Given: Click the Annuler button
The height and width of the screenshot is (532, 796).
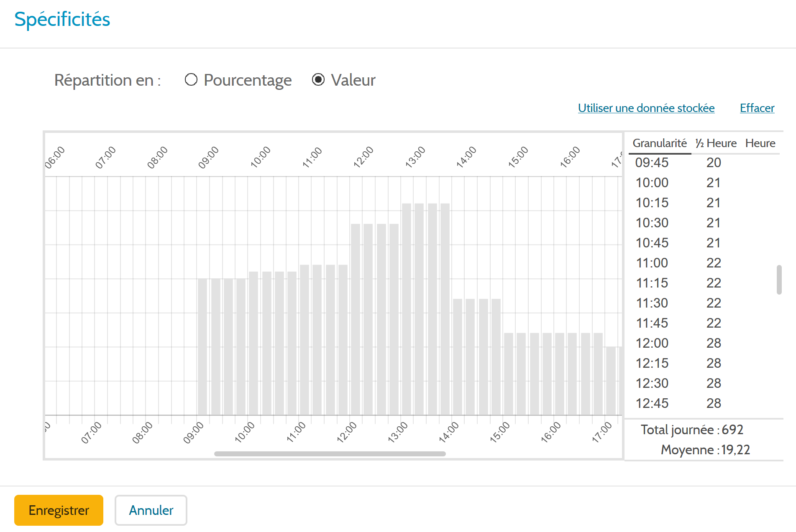Looking at the screenshot, I should 151,510.
